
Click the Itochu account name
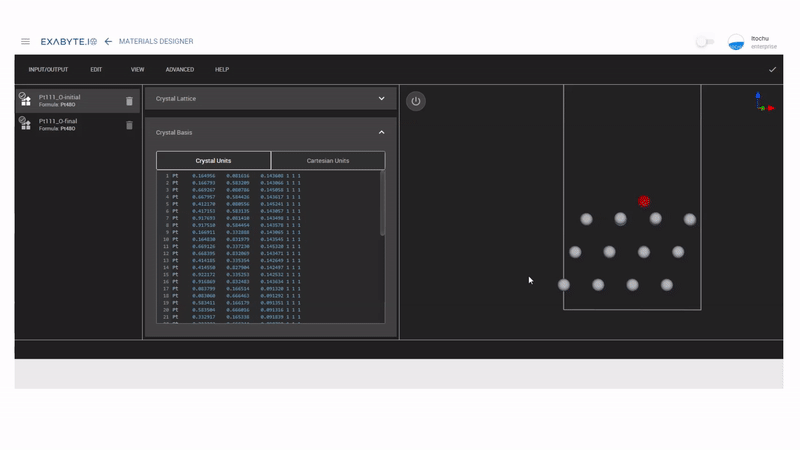pyautogui.click(x=760, y=39)
